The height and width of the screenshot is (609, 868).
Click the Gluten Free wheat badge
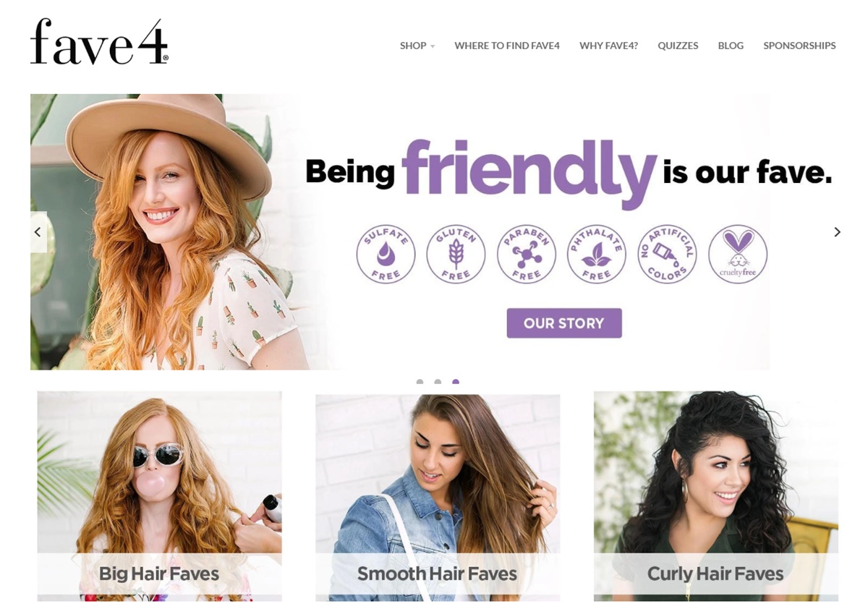[x=456, y=254]
